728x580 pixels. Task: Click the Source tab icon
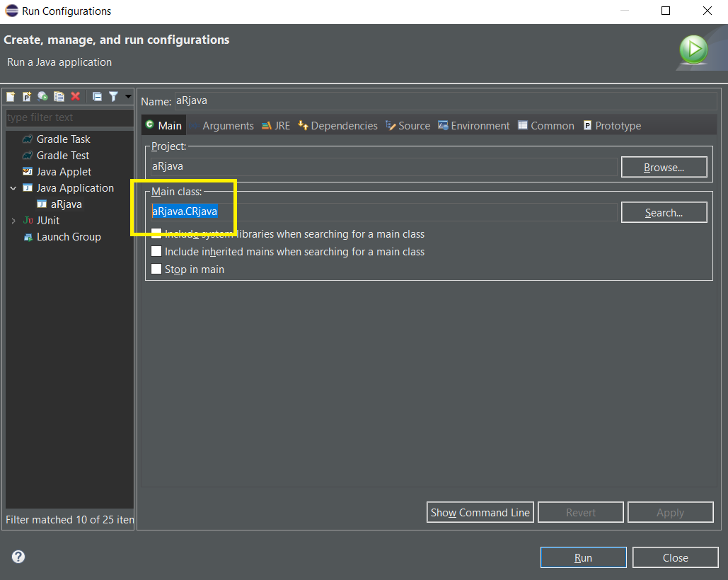391,125
